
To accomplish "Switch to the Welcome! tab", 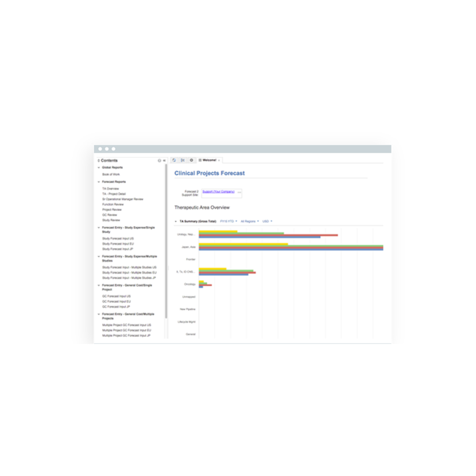I will click(209, 160).
